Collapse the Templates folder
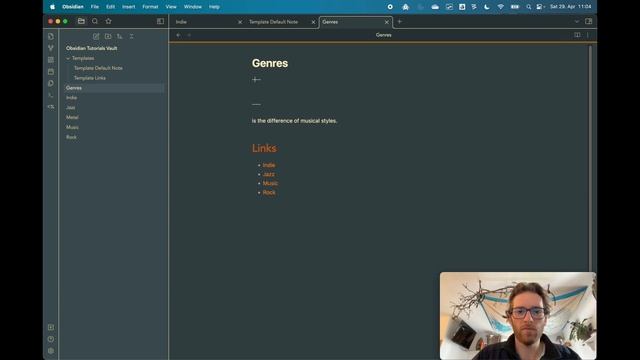Screen dimensions: 640x360 (68, 58)
